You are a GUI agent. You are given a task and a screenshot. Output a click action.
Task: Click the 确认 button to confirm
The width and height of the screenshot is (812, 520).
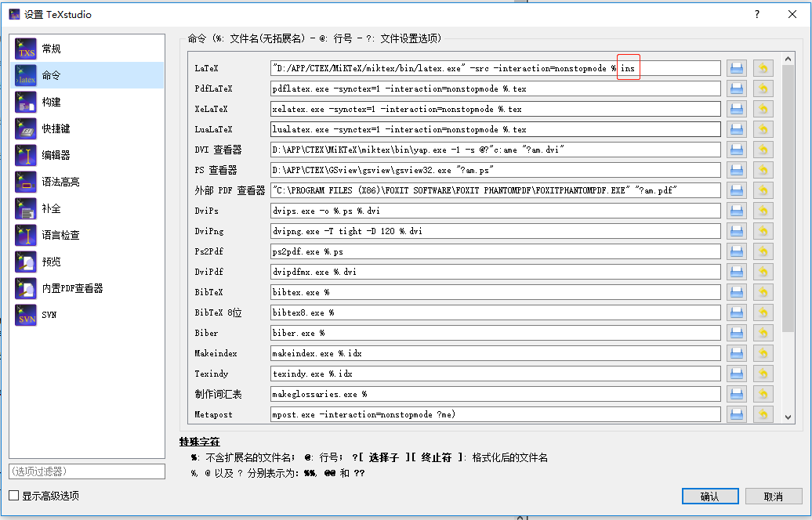(x=709, y=496)
